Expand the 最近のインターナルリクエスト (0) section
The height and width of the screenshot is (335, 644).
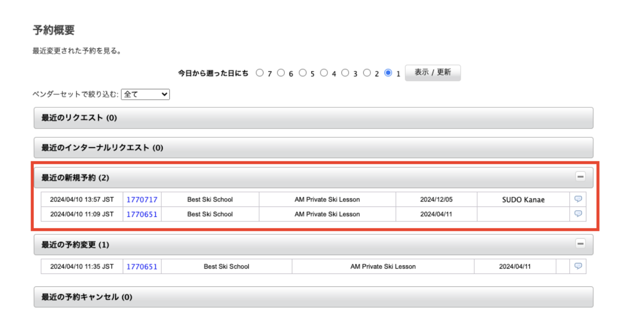(x=313, y=148)
